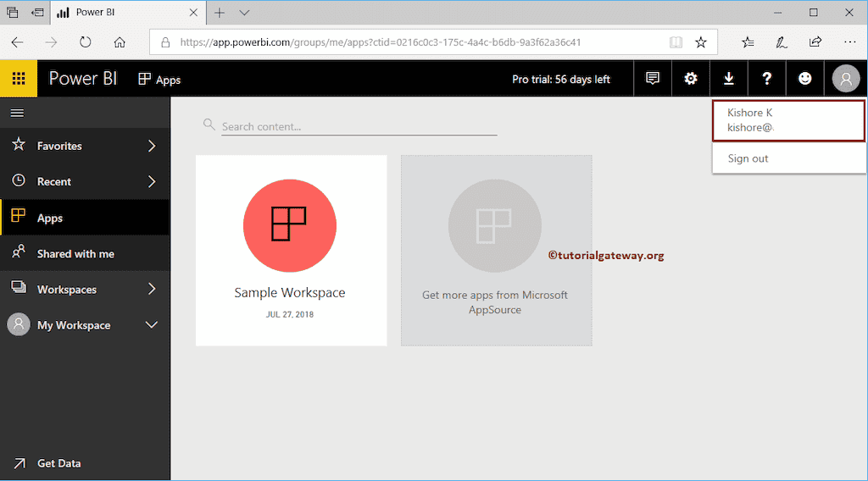Select Favorites in navigation pane
Image resolution: width=868 pixels, height=481 pixels.
coord(85,146)
